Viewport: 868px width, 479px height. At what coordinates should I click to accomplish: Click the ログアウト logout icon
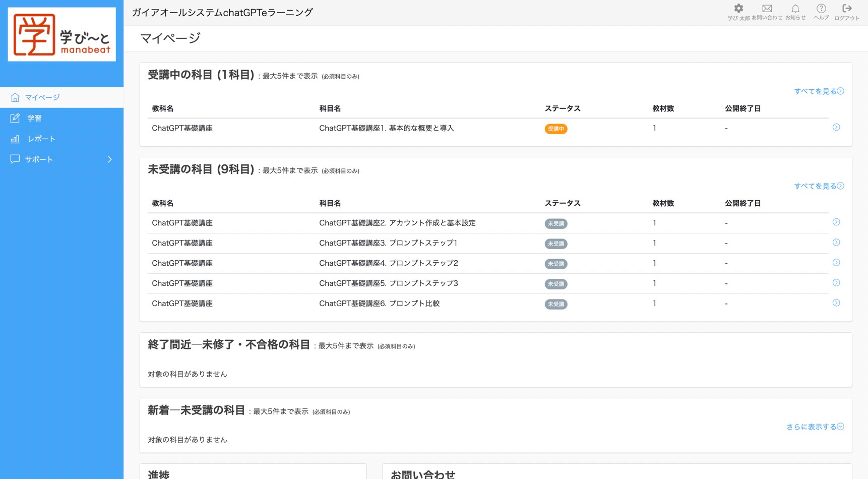pos(847,9)
